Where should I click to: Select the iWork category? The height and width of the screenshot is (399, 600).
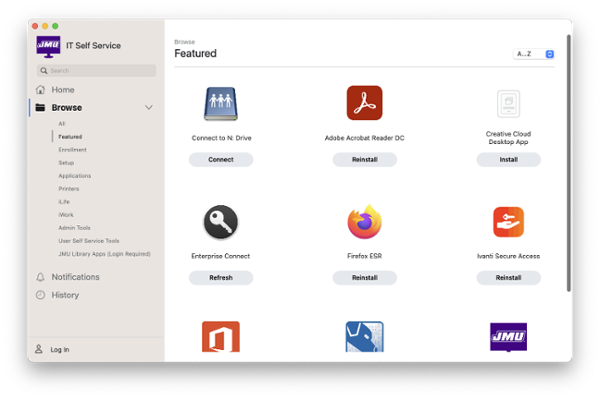(x=66, y=215)
